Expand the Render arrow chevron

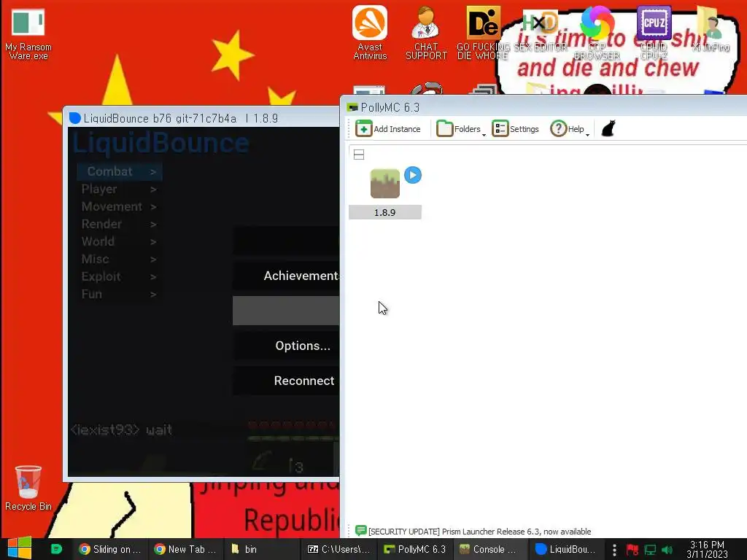[x=153, y=225]
